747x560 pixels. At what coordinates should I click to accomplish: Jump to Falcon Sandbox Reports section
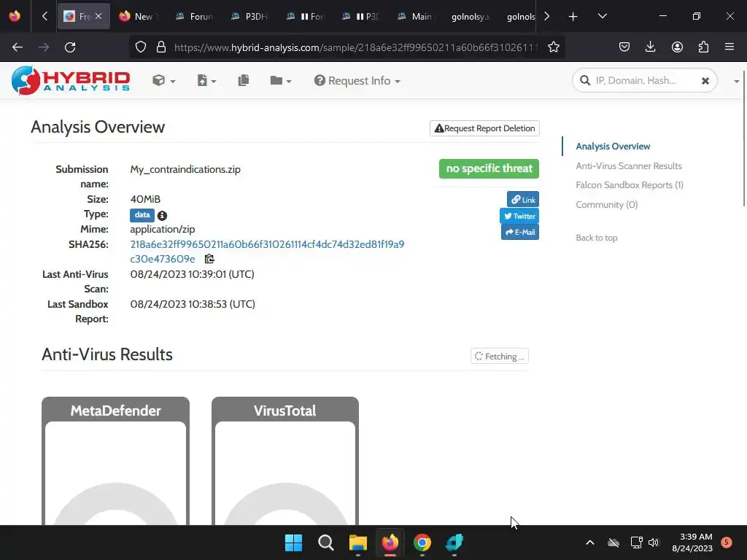[630, 184]
